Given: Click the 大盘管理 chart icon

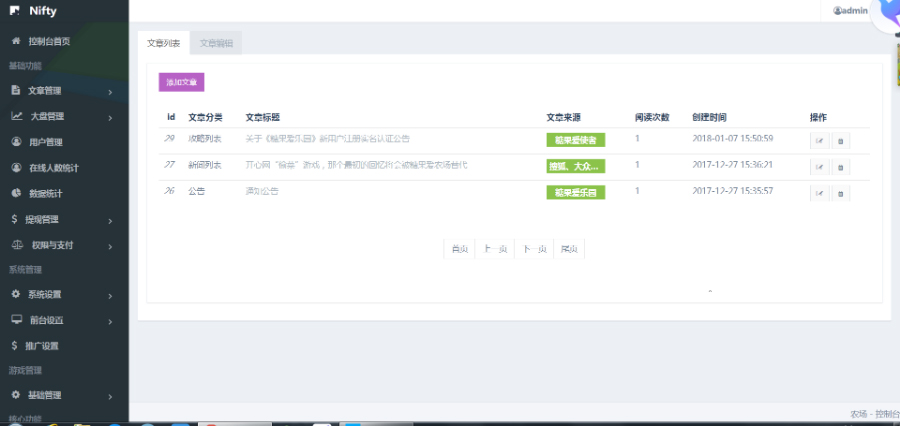Looking at the screenshot, I should coord(17,116).
